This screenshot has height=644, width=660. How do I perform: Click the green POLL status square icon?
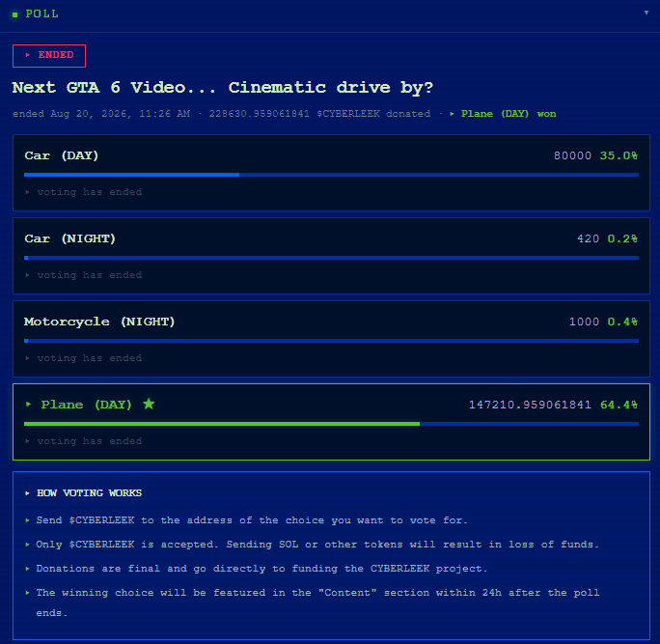(15, 14)
